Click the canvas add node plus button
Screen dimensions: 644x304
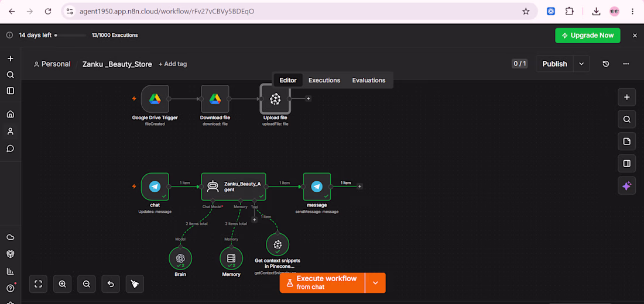[627, 97]
